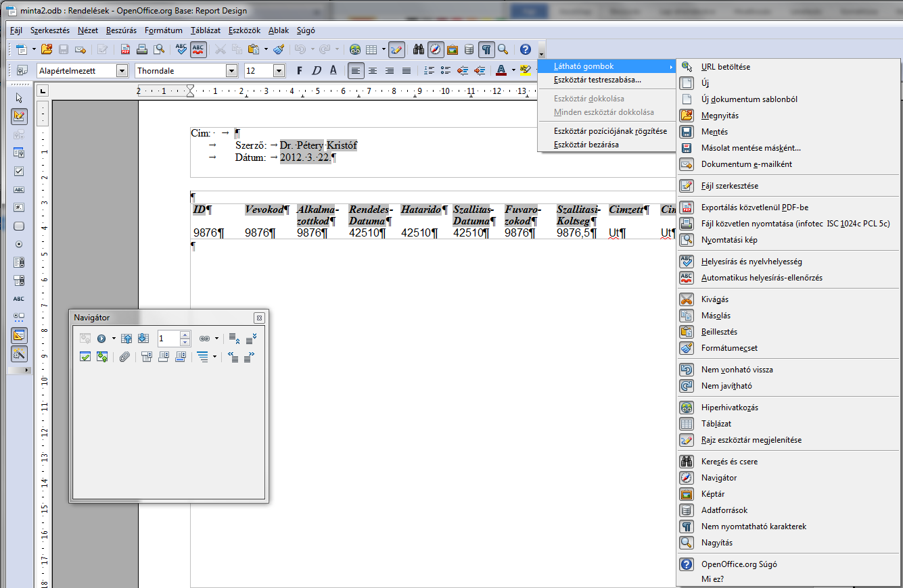Viewport: 903px width, 588px height.
Task: Click the Numbering On/Off icon in Formatting toolbar
Action: (x=429, y=70)
